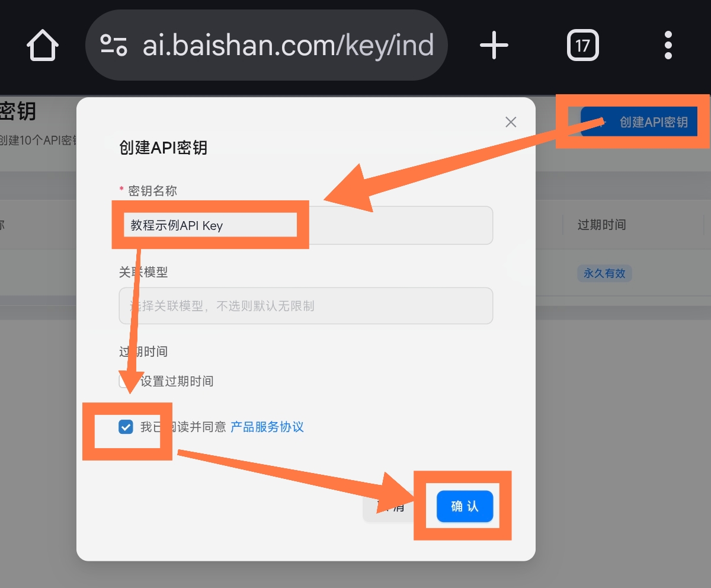
Task: Open the tab switcher showing 17 tabs
Action: (583, 46)
